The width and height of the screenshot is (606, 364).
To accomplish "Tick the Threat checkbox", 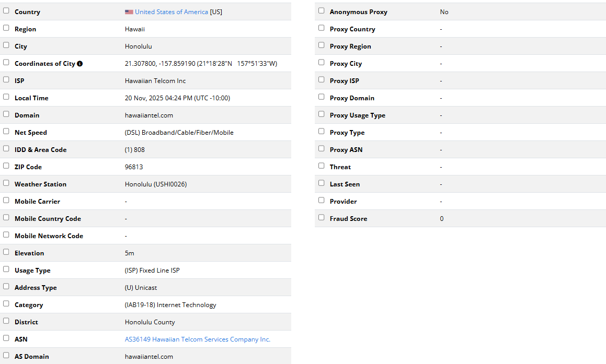I will 321,166.
